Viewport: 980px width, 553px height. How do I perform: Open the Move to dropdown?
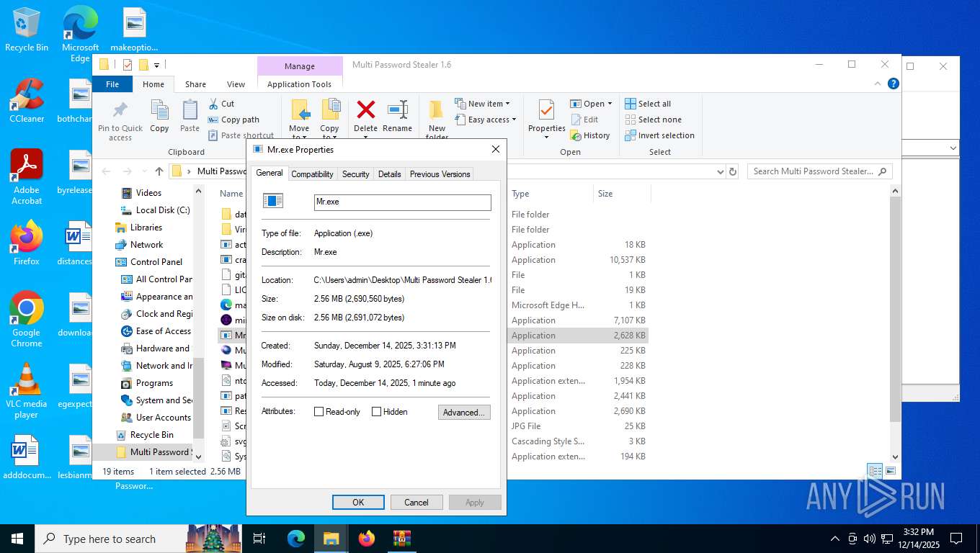pos(299,137)
